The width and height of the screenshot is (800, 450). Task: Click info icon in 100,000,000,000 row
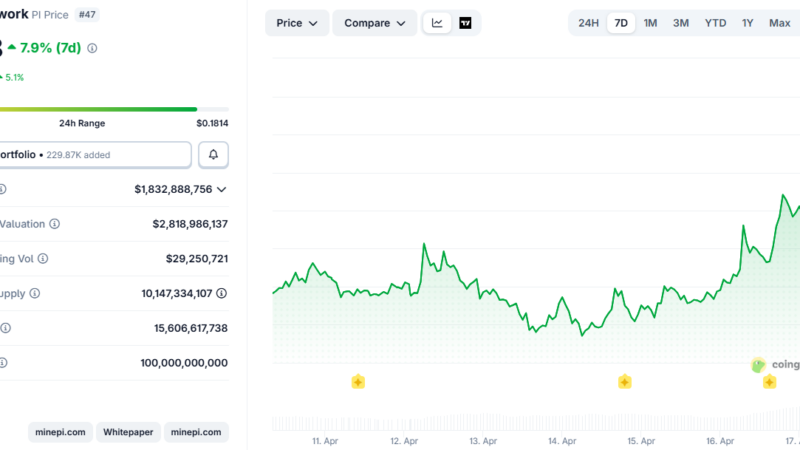pos(3,363)
